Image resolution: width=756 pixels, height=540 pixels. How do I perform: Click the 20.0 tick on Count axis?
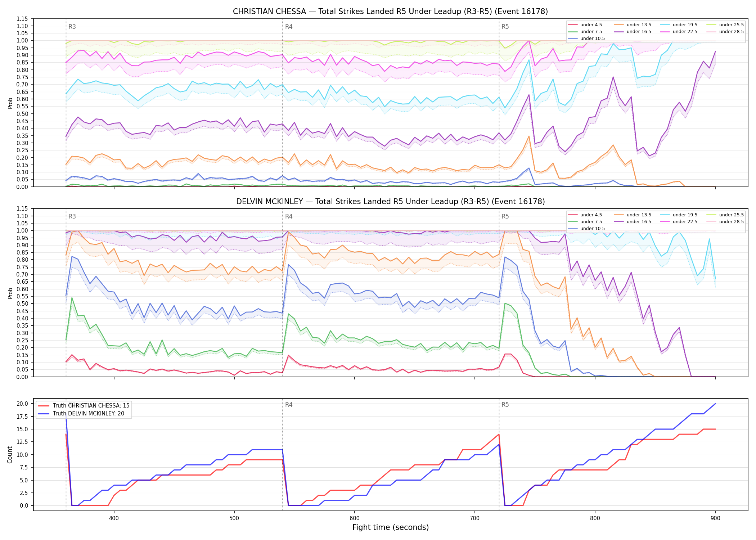[23, 404]
